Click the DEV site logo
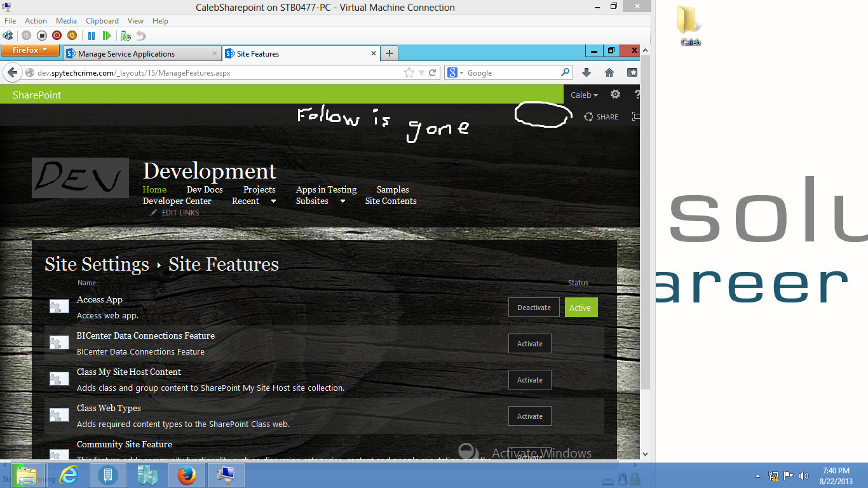Image resolution: width=868 pixels, height=488 pixels. [80, 178]
